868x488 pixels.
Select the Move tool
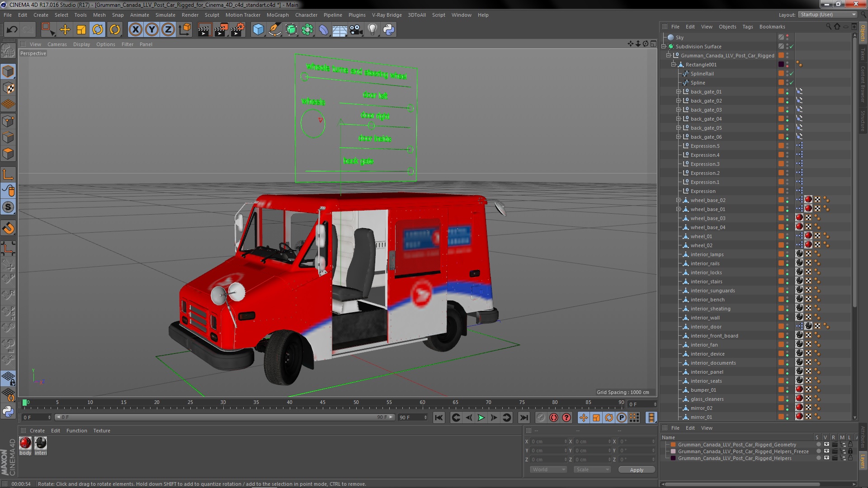[x=65, y=30]
